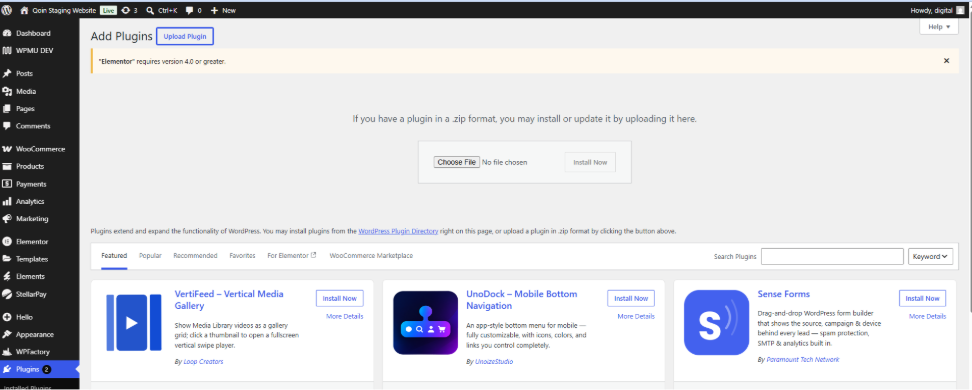View More Details for VertiFeed
Screen dimensions: 972x390
345,316
